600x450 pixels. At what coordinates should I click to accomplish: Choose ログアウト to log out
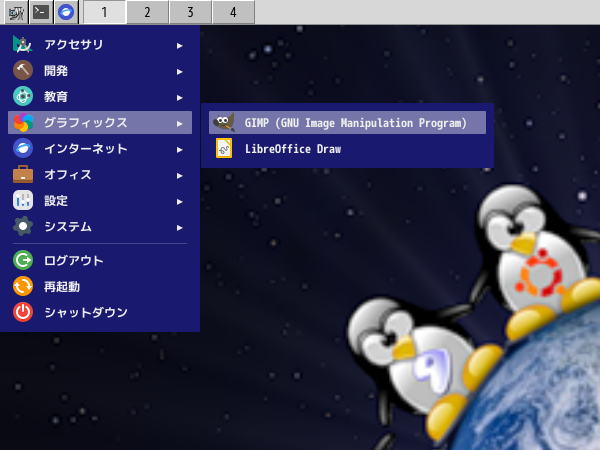coord(100,260)
